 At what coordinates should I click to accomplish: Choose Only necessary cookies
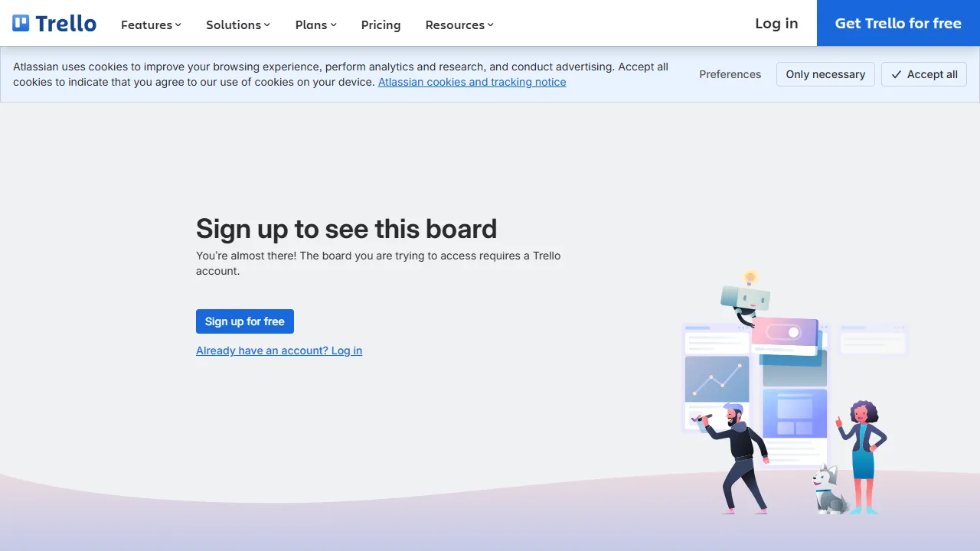point(825,74)
